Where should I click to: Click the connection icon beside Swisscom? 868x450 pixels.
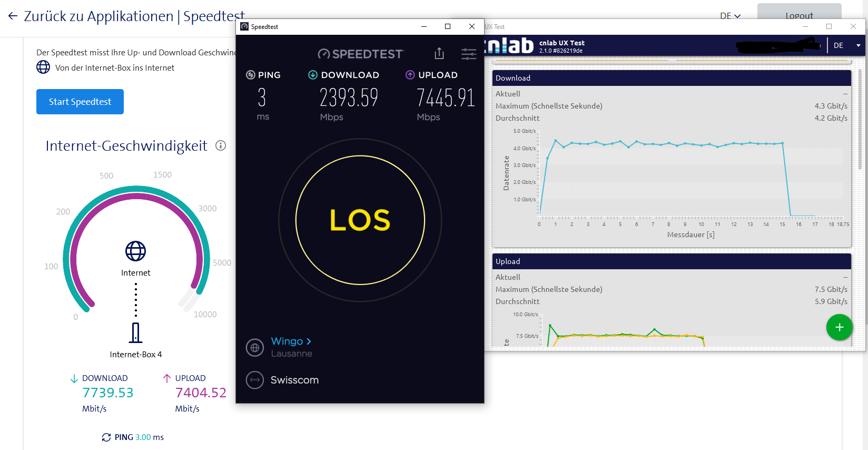[x=255, y=380]
